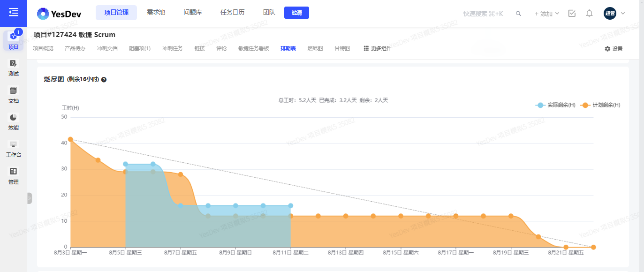Click the 工时(H) axis title

point(70,108)
